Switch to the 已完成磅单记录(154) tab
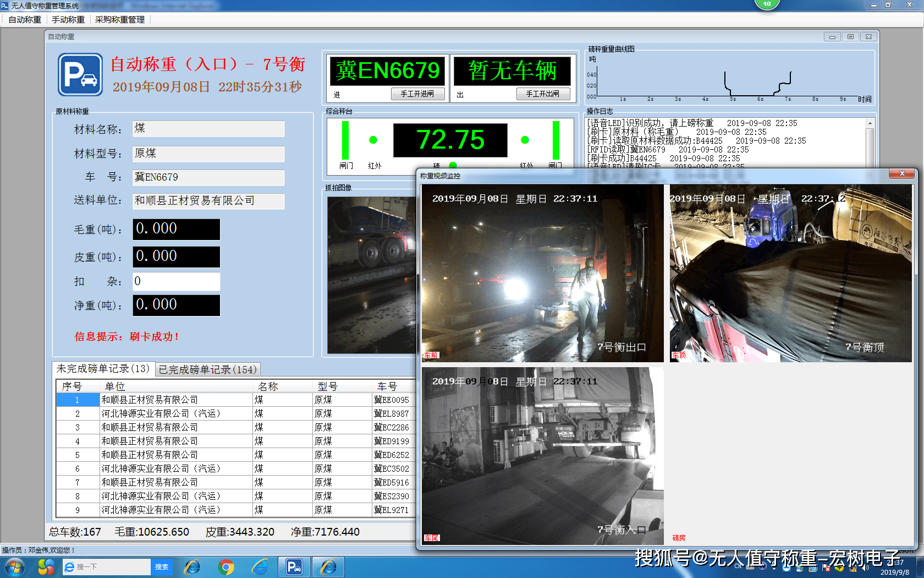This screenshot has width=924, height=578. pos(207,369)
